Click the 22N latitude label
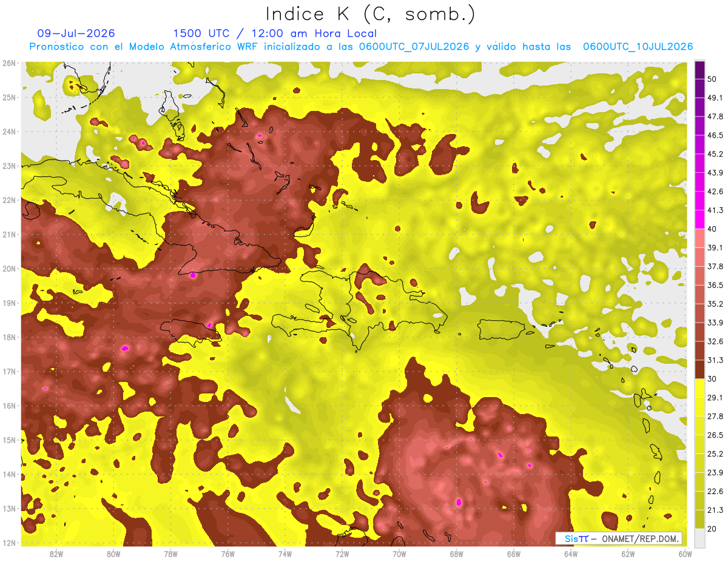The width and height of the screenshot is (728, 562). coord(8,200)
